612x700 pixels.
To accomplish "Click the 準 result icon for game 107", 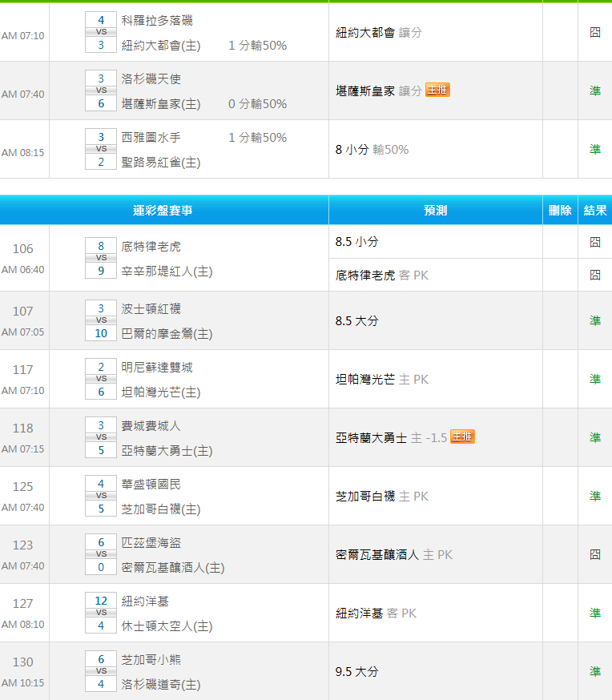I will click(x=595, y=320).
